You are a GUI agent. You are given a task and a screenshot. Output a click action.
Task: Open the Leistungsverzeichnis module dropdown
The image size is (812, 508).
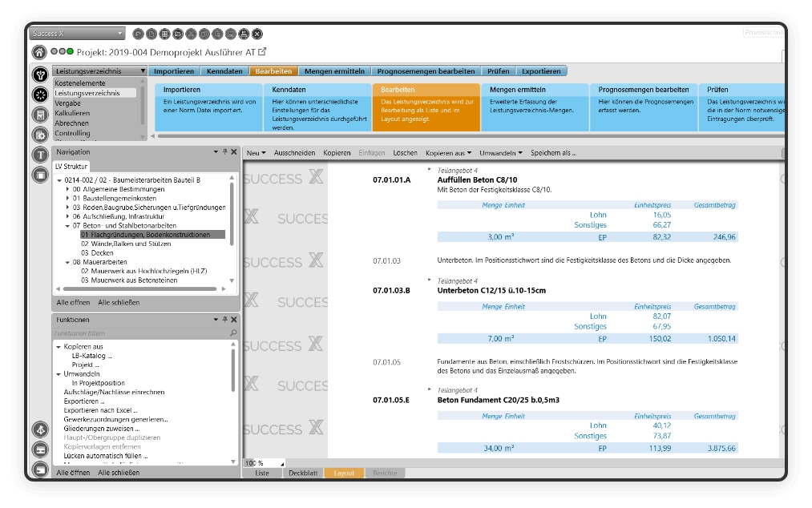(x=143, y=71)
